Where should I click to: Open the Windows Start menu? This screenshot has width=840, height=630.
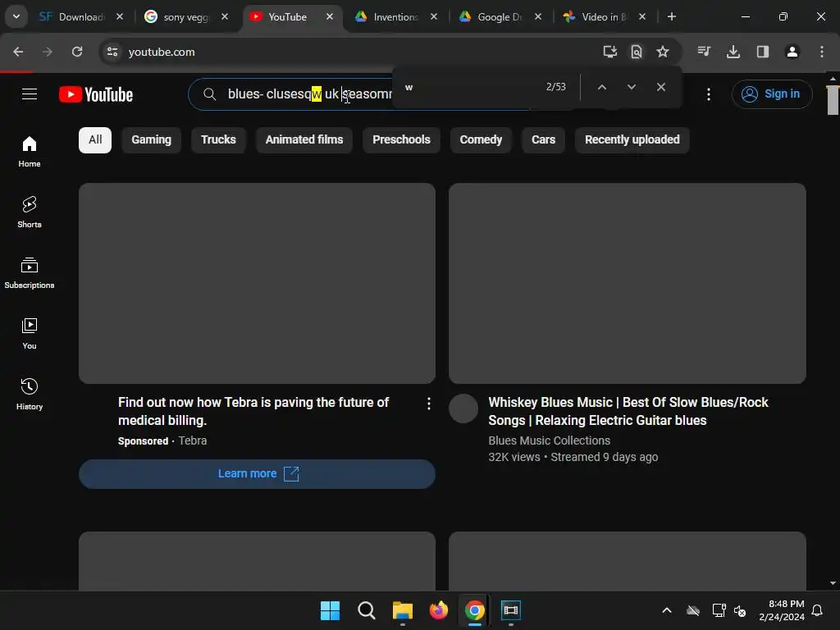(330, 610)
